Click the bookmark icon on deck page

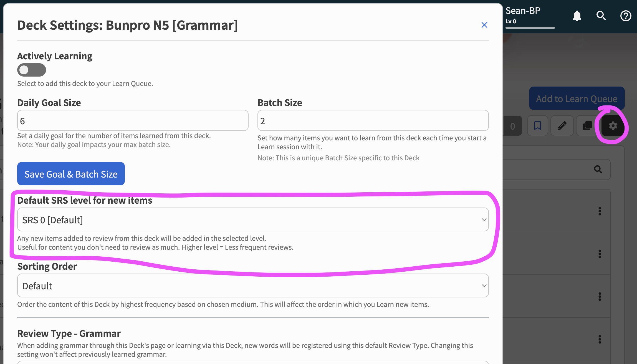538,126
